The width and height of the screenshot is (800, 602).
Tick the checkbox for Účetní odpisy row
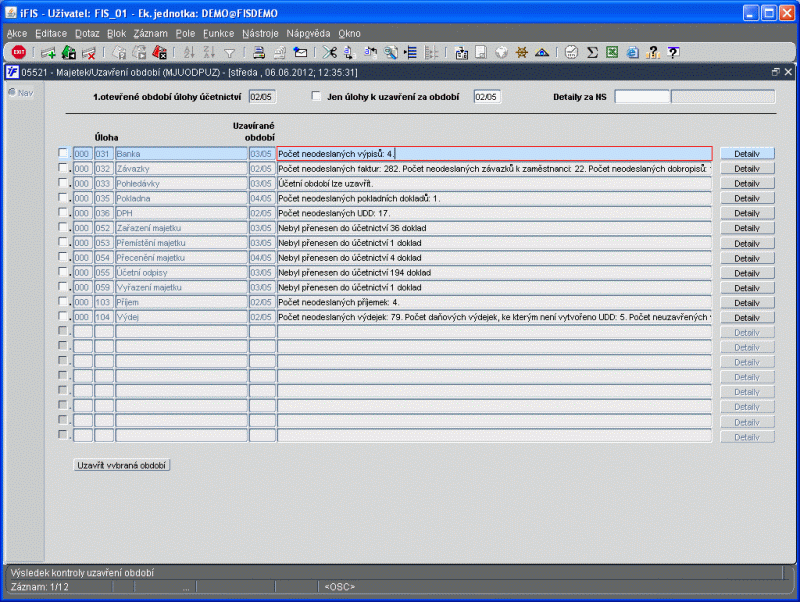click(x=63, y=272)
